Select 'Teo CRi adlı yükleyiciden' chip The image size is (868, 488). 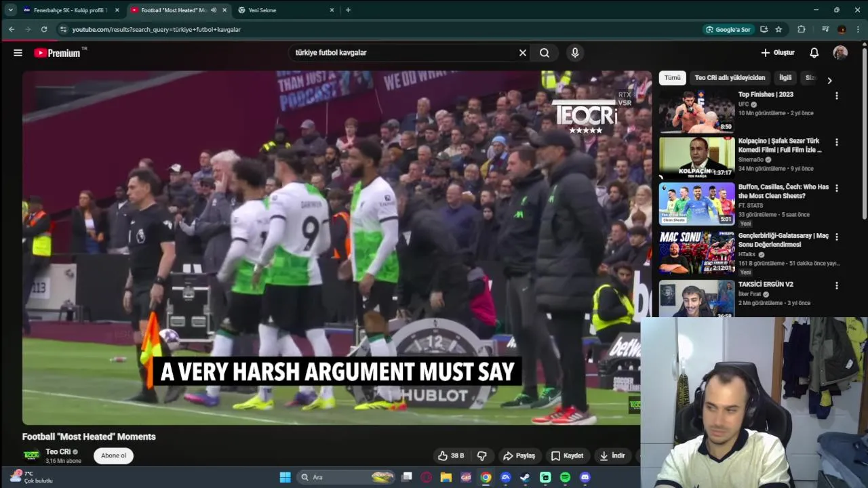[x=730, y=78]
